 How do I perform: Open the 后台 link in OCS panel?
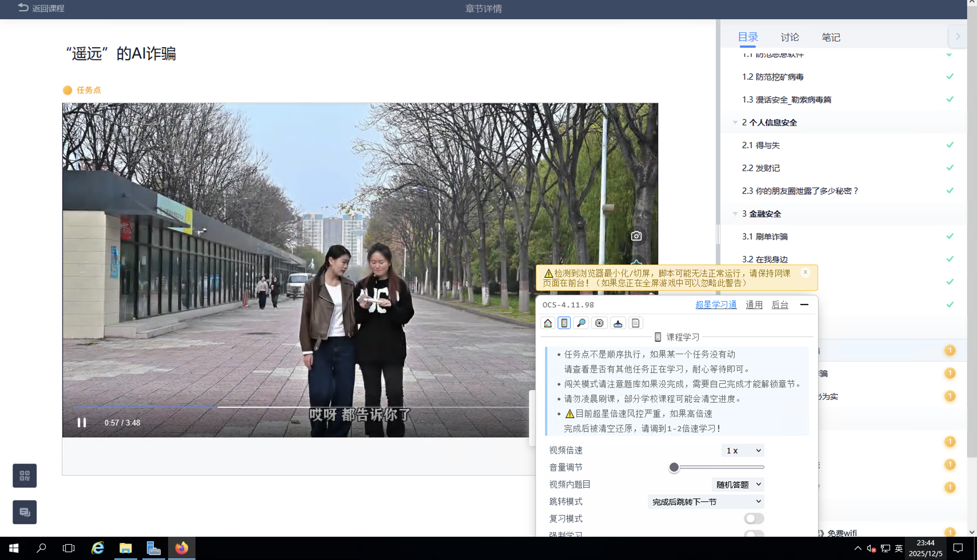pyautogui.click(x=780, y=305)
